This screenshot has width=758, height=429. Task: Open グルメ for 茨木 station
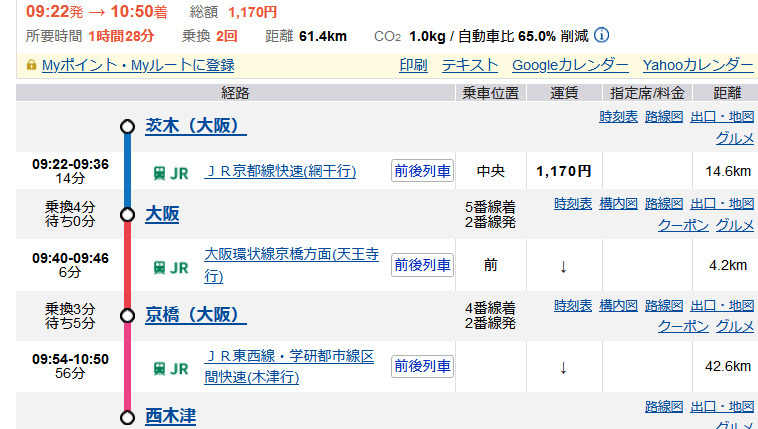point(735,138)
